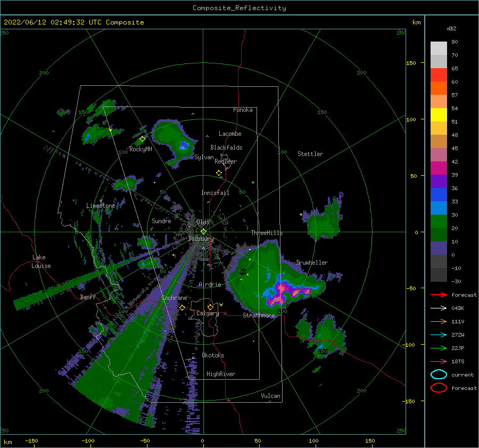Click the red forecast arrow legend icon
The height and width of the screenshot is (448, 479).
point(439,295)
